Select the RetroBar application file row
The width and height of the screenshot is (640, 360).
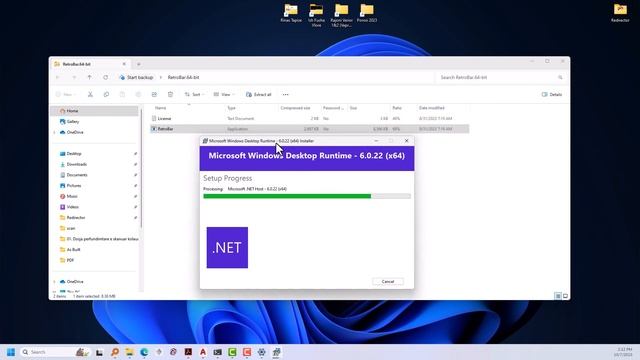point(309,129)
